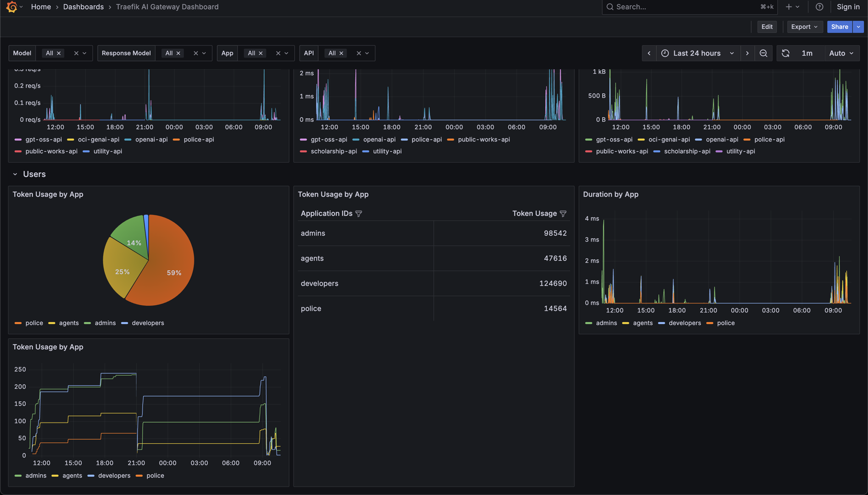Remove All chip from Response Model filter
This screenshot has height=495, width=868.
(178, 53)
